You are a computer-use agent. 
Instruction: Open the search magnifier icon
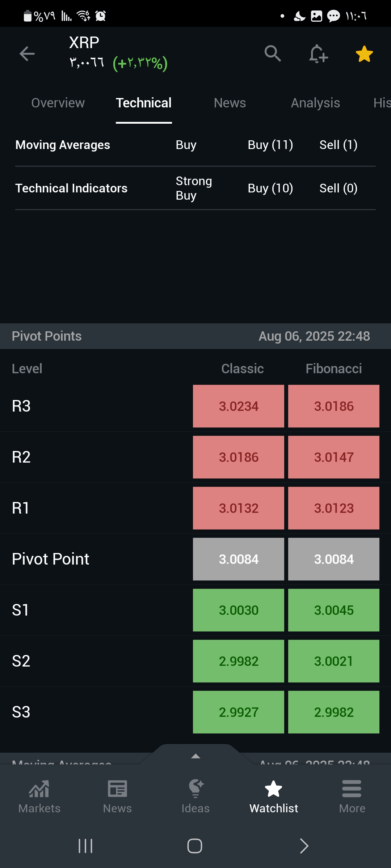[x=273, y=54]
